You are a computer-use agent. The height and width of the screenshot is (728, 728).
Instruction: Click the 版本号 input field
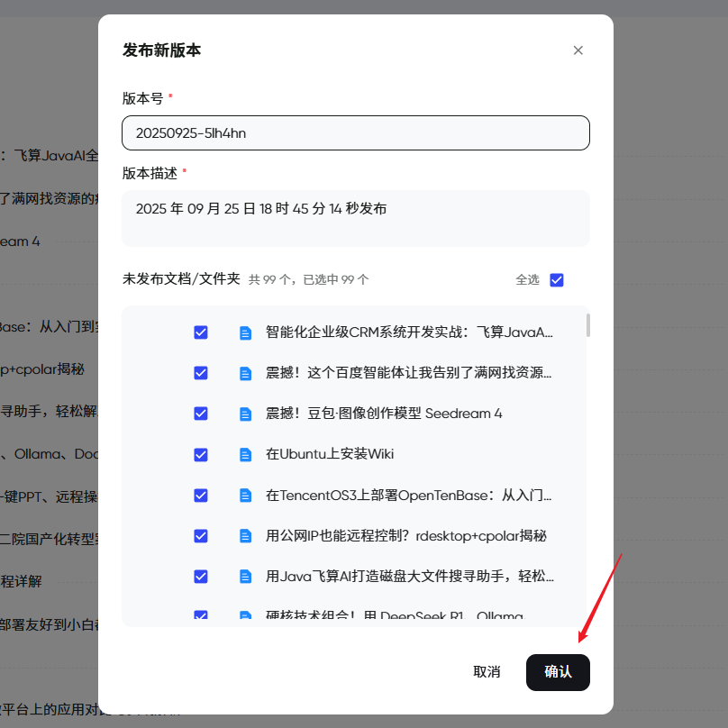355,132
